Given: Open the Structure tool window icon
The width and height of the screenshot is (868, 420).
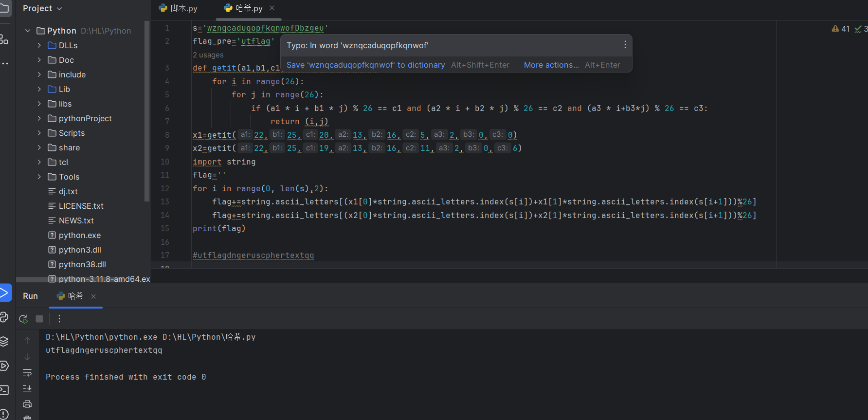Looking at the screenshot, I should point(4,40).
